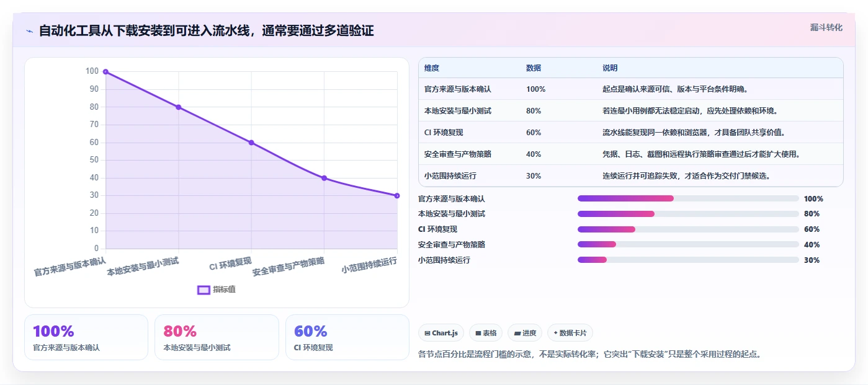Click the 指标值 legend text

[x=224, y=290]
